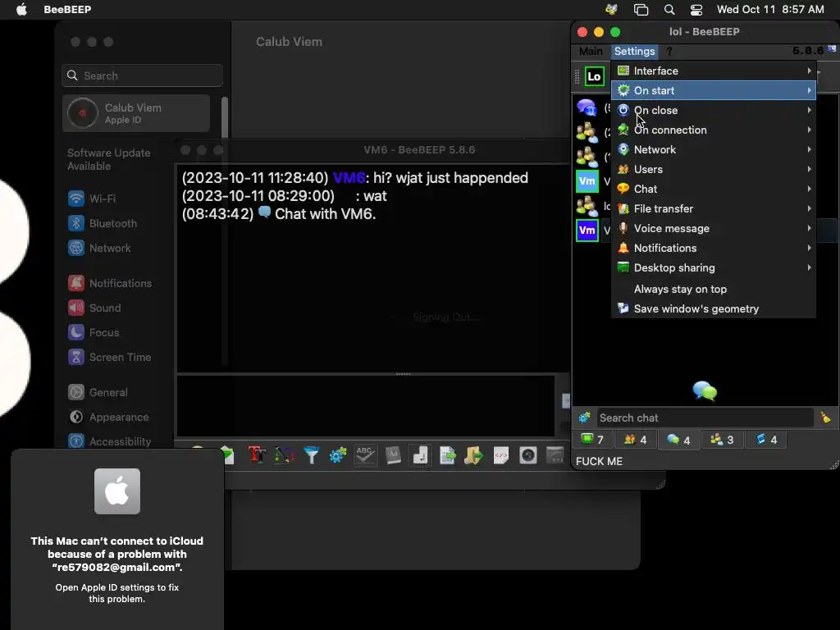Click Software Update Available link
Screen dimensions: 840x630
(109, 160)
